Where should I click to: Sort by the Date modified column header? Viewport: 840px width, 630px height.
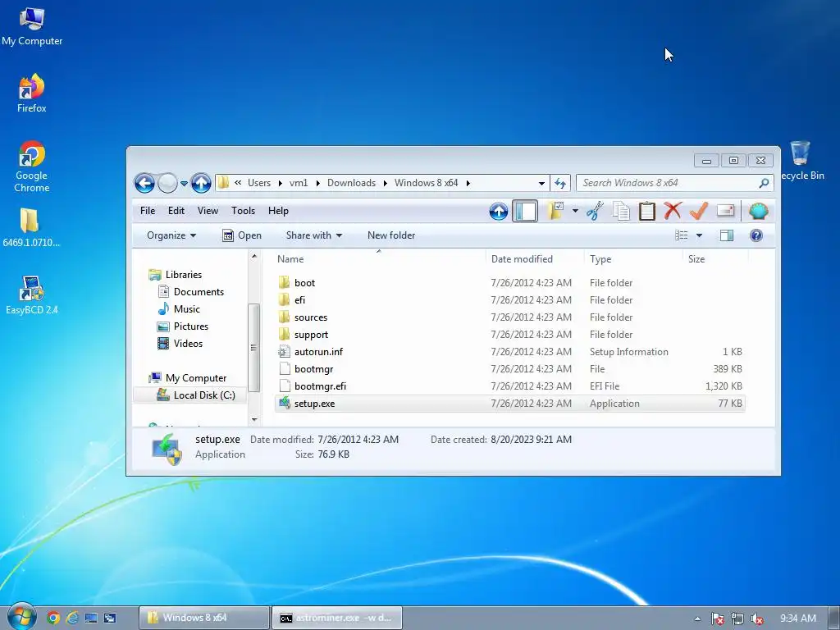point(535,259)
